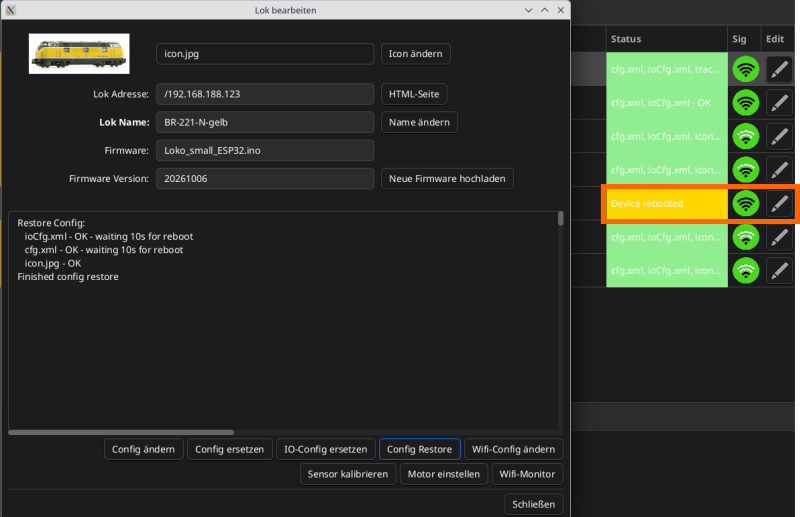
Task: Click Neue Firmware hochladen
Action: pos(447,179)
